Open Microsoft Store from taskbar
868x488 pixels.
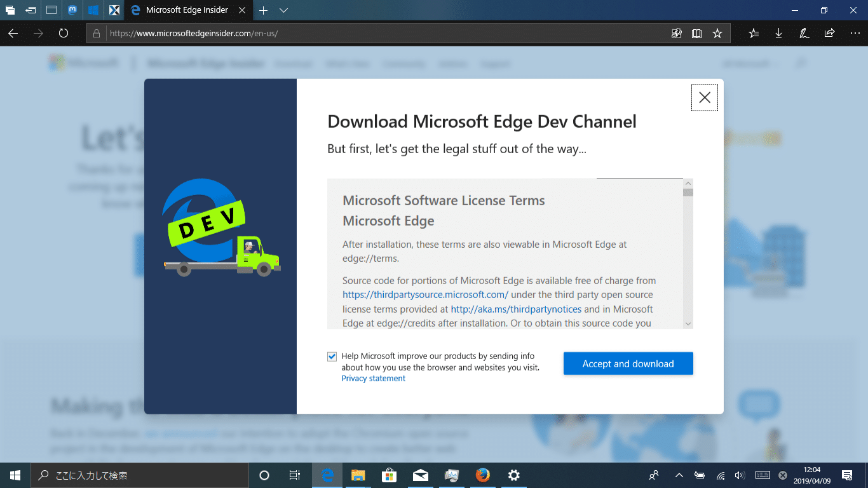pos(390,475)
